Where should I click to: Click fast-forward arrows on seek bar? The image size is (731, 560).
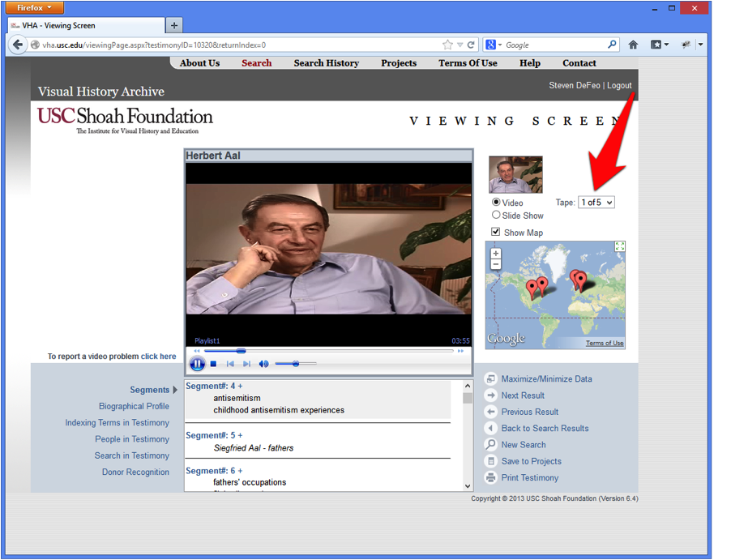point(460,351)
